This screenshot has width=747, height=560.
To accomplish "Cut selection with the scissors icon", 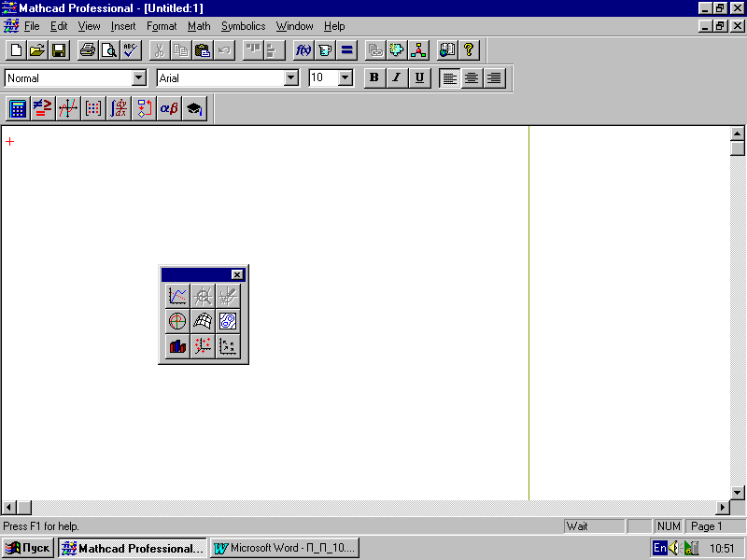I will click(160, 50).
